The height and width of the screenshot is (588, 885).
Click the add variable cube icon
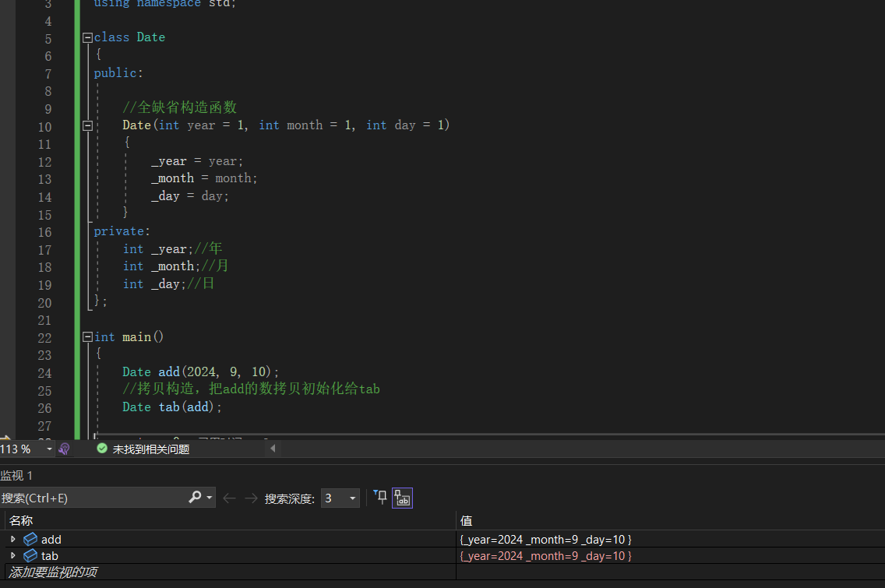coord(30,540)
